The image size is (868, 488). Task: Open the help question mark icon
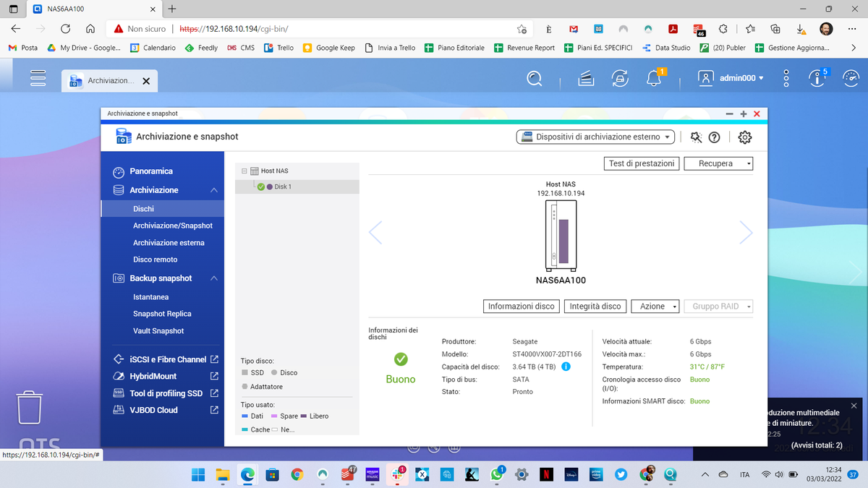[714, 137]
